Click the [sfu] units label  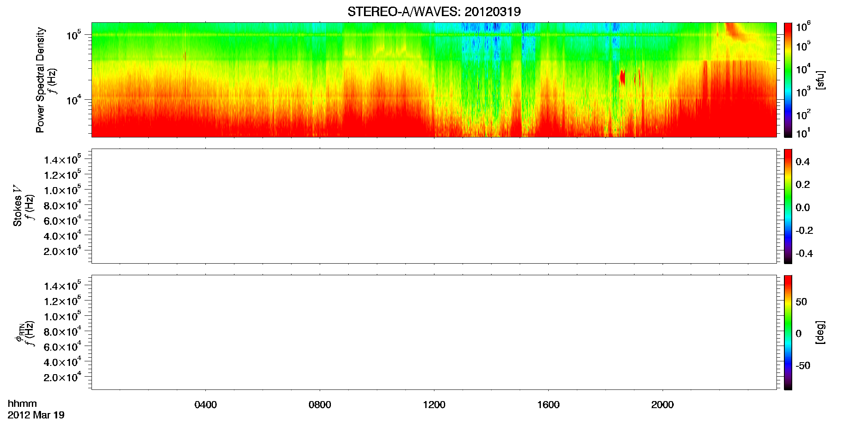click(x=820, y=80)
